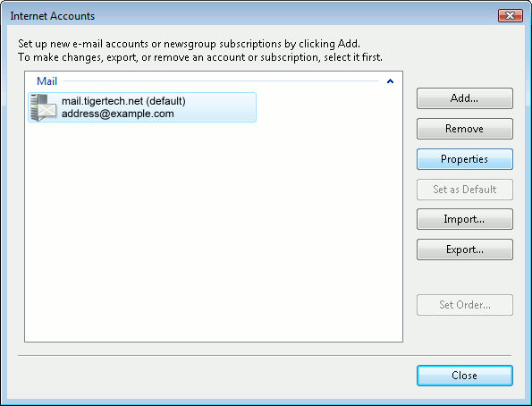Viewport: 532px width, 406px height.
Task: Click the "To make changes, export" instruction line
Action: 200,57
